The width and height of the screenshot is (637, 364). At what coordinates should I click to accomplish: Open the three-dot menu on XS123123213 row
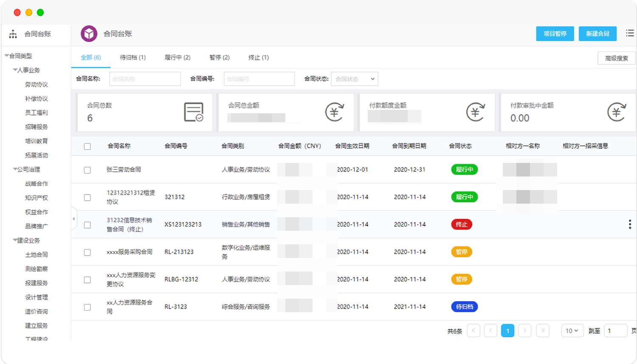pyautogui.click(x=630, y=224)
